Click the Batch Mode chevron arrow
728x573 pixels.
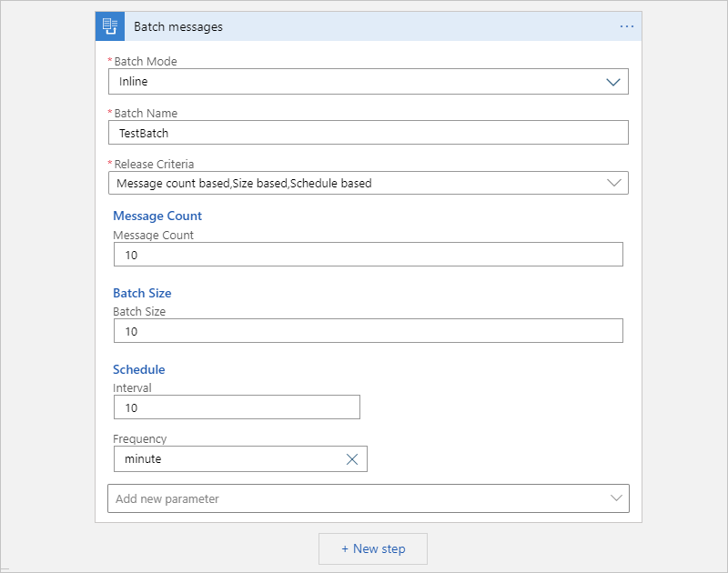tap(615, 82)
